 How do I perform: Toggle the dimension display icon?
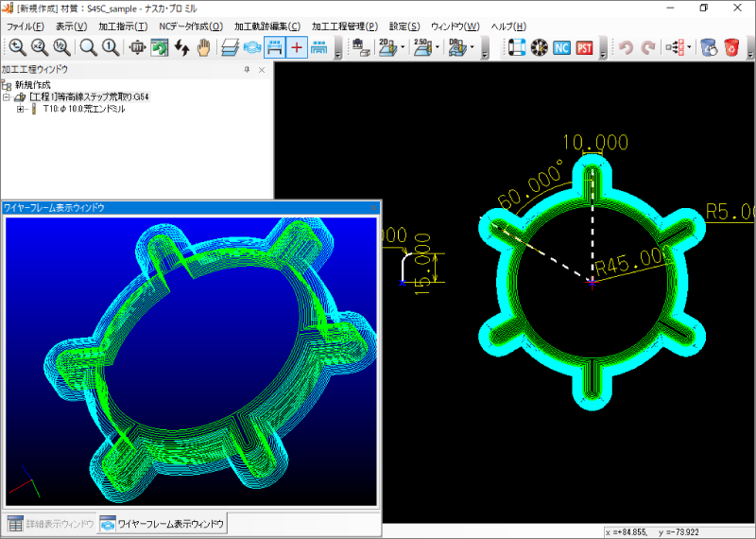click(x=274, y=47)
